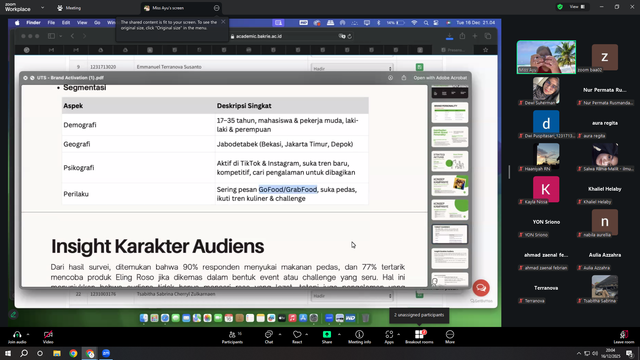Open the Apps icon in Zoom toolbar
This screenshot has height=360, width=640.
(x=389, y=334)
